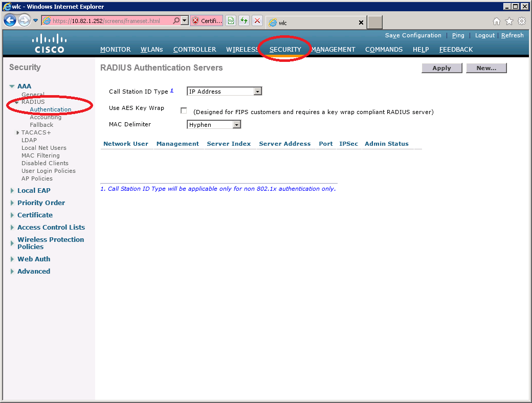Click the browser Home icon
The image size is (532, 403).
click(496, 21)
